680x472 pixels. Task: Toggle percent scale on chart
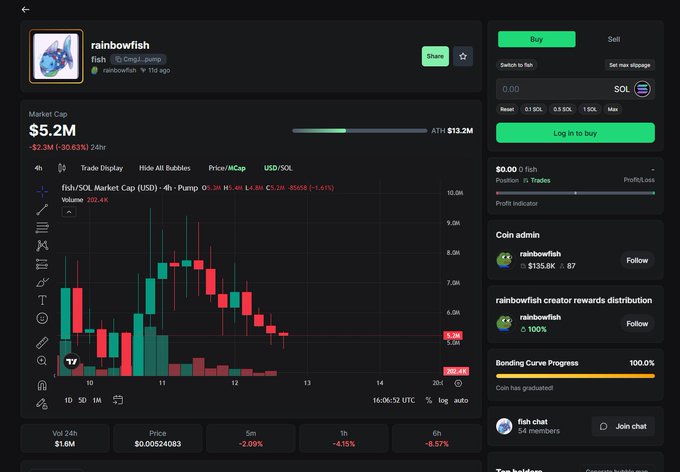pos(428,400)
